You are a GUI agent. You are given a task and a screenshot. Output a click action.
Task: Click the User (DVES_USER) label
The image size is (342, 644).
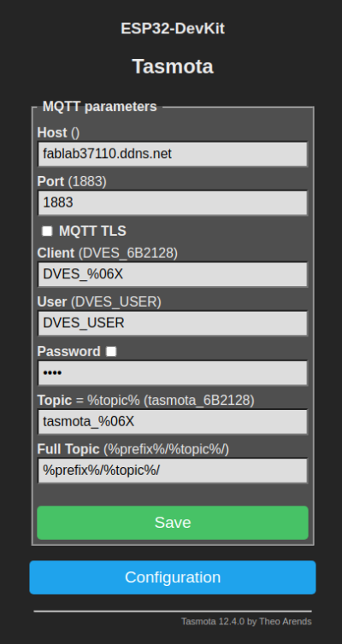tap(99, 302)
